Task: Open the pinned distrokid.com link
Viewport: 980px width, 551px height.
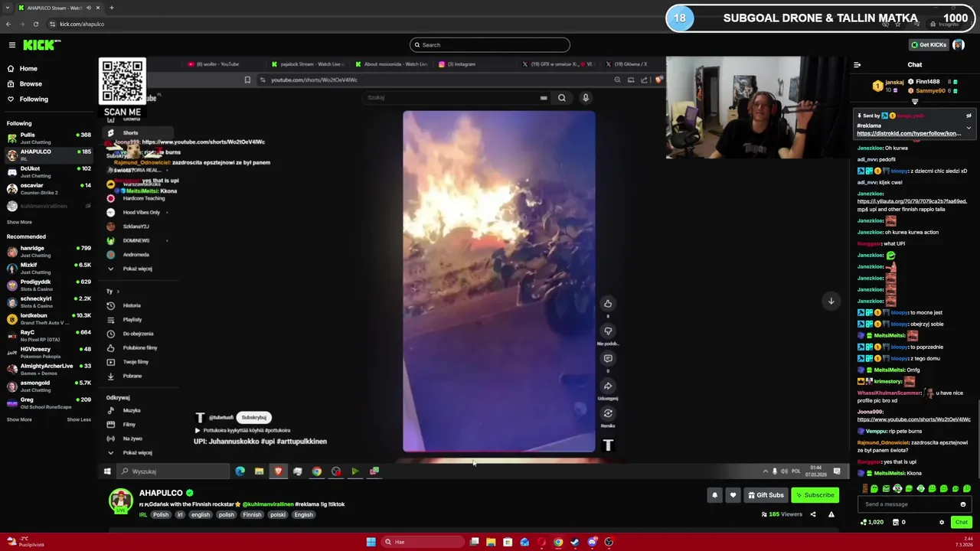Action: pyautogui.click(x=909, y=134)
